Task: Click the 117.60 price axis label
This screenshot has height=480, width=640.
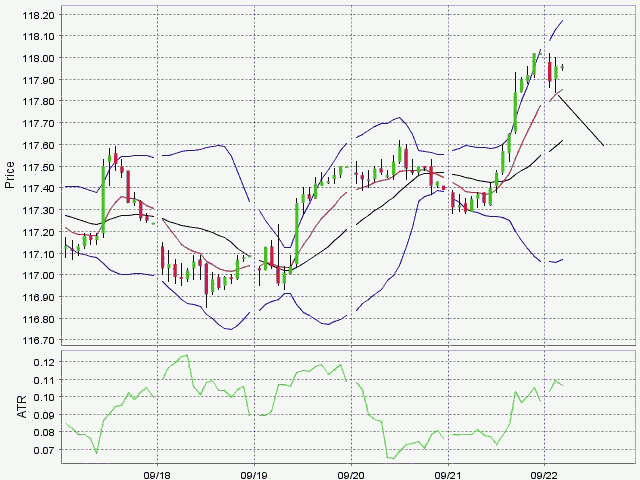Action: coord(39,145)
